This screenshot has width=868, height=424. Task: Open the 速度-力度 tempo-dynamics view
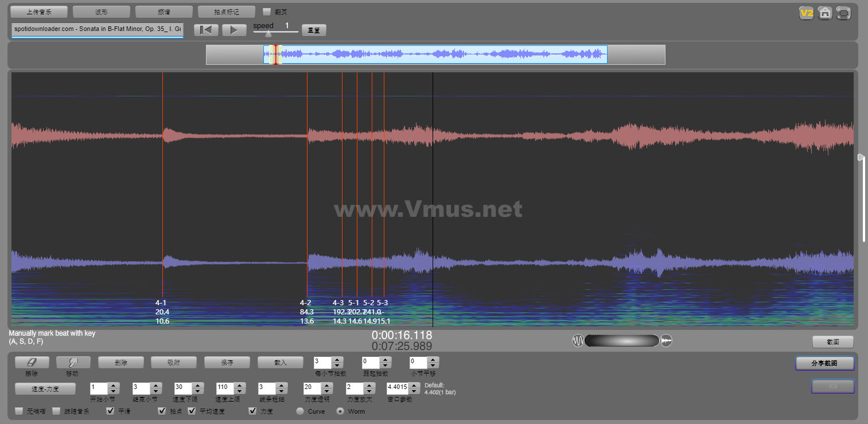[45, 389]
